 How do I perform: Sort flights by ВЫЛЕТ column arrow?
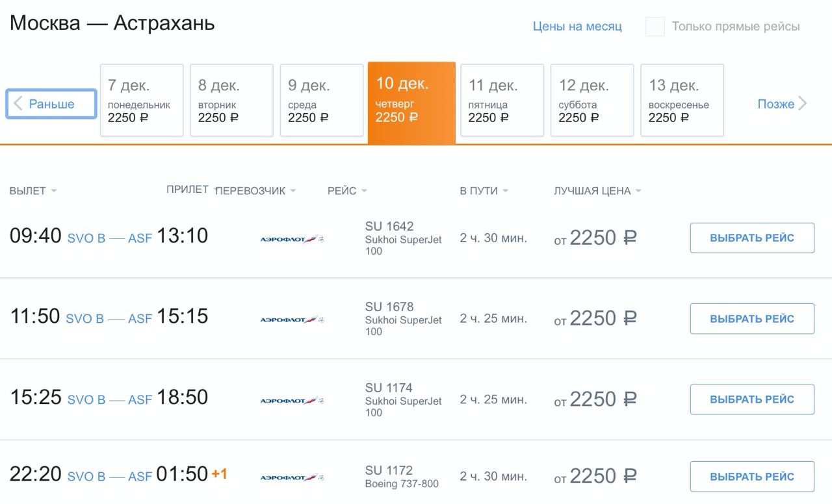(53, 191)
